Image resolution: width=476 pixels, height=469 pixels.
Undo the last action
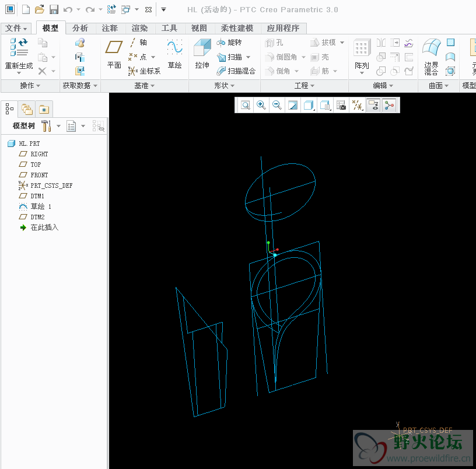[68, 10]
